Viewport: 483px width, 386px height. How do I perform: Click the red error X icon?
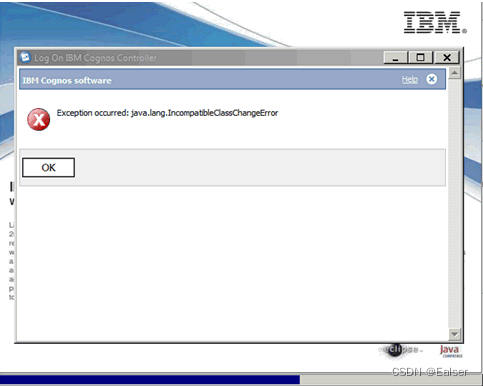[x=39, y=119]
